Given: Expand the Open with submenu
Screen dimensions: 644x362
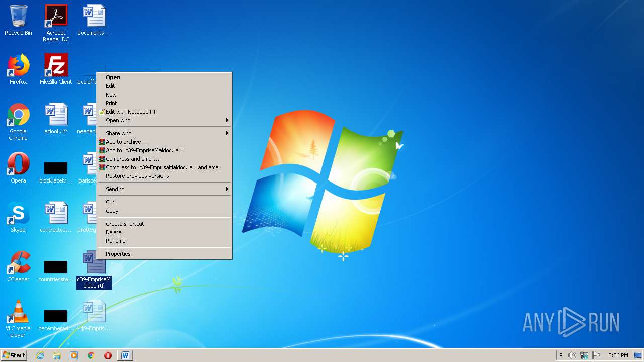Looking at the screenshot, I should tap(165, 120).
